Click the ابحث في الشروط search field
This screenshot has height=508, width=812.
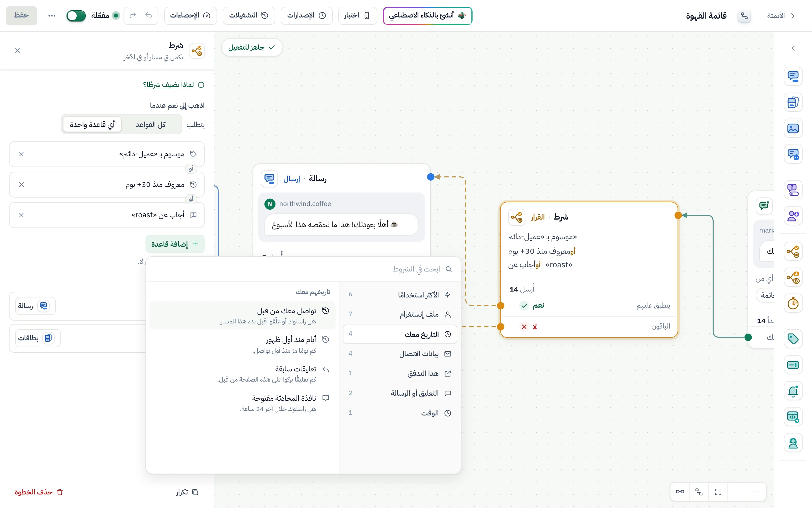click(x=303, y=269)
